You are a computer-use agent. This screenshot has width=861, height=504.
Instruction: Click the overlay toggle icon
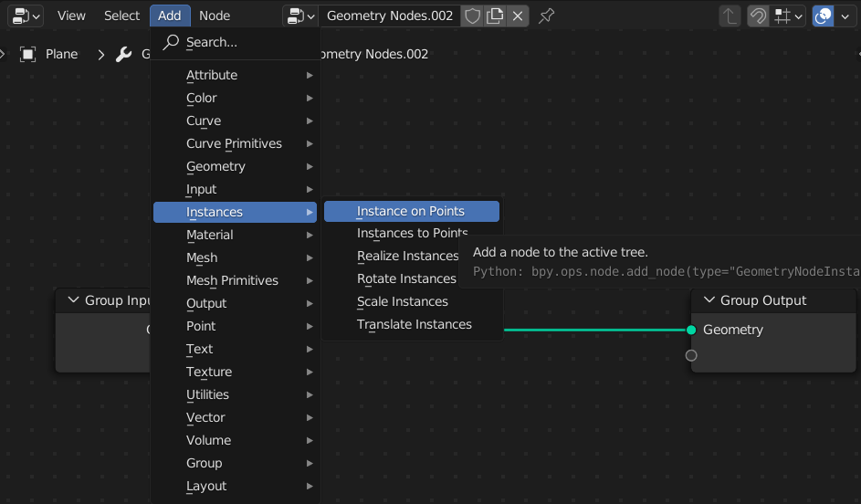823,16
